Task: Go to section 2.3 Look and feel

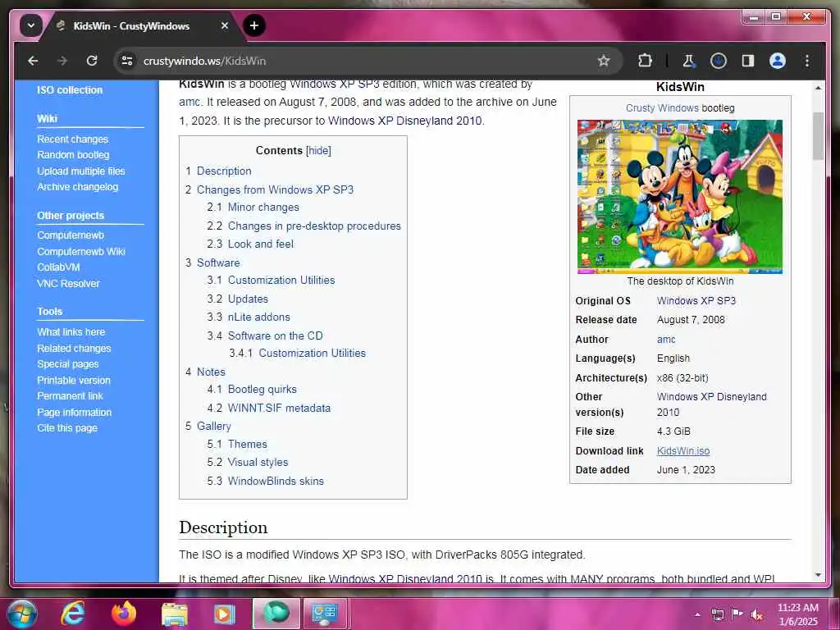Action: [x=261, y=244]
